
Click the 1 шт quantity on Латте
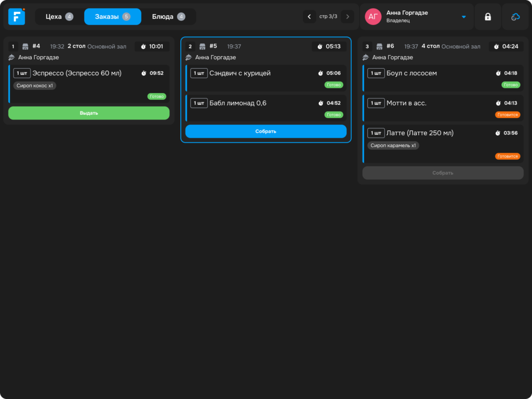(x=376, y=133)
